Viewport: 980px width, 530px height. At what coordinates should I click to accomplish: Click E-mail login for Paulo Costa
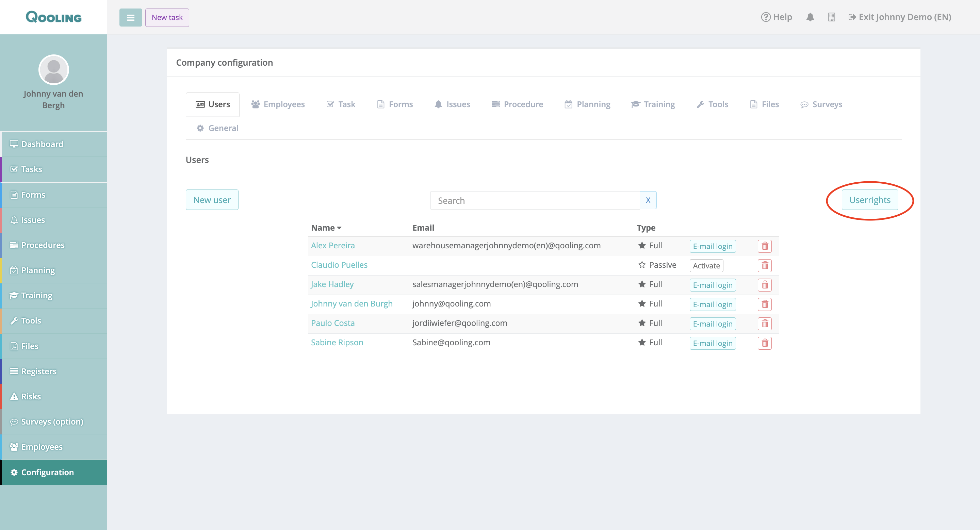[x=712, y=324]
